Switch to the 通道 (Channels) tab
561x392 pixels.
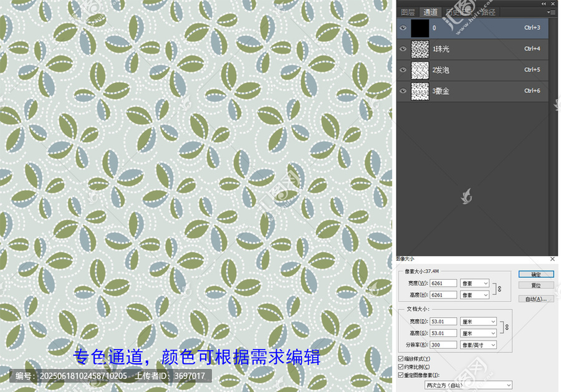click(430, 12)
